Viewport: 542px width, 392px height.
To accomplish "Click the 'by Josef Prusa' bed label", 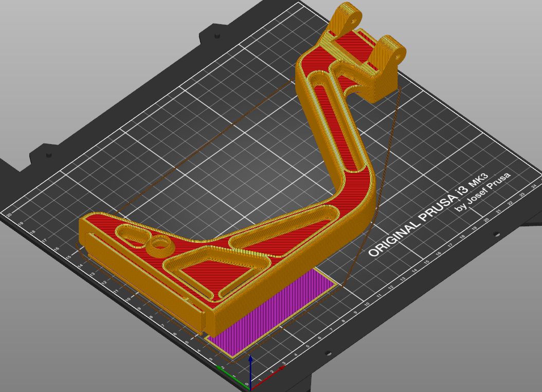I will coord(483,191).
